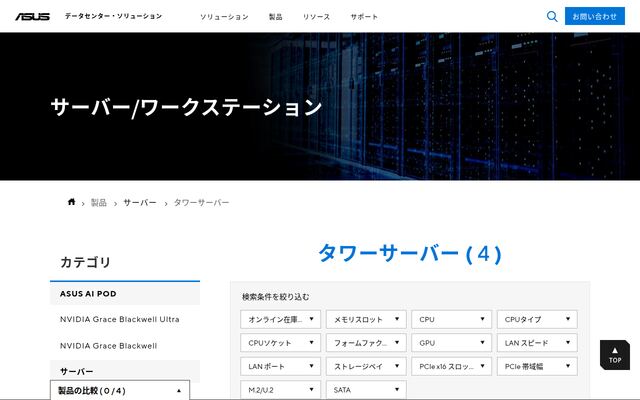Open the LAN ポート filter dropdown

tap(280, 367)
